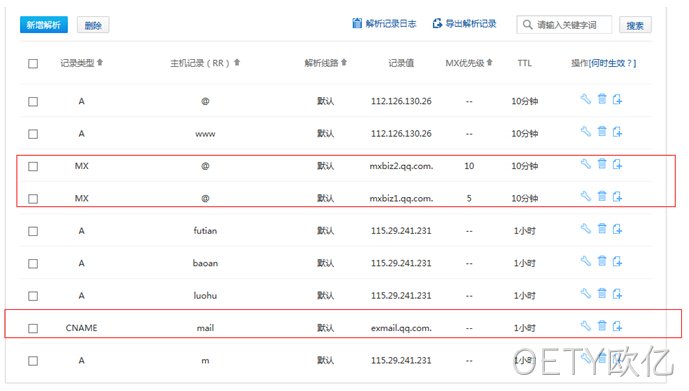Click the 记录值 column header

pyautogui.click(x=401, y=63)
